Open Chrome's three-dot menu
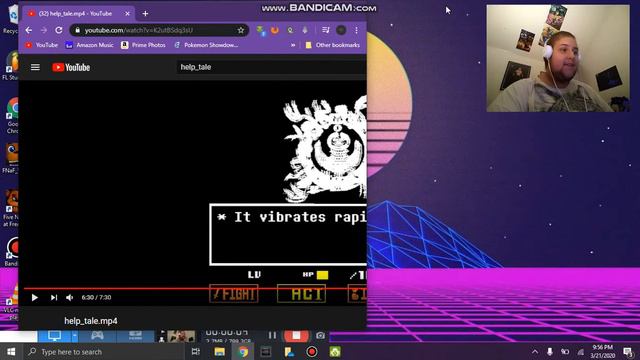 click(356, 30)
